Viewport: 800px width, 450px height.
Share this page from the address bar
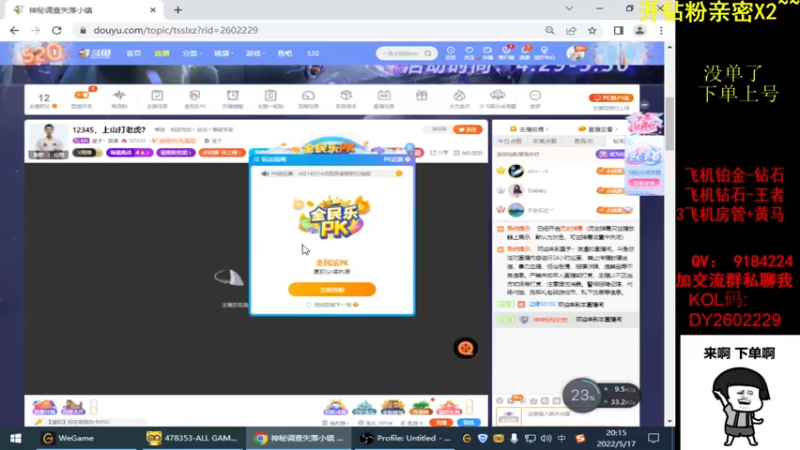[x=571, y=31]
